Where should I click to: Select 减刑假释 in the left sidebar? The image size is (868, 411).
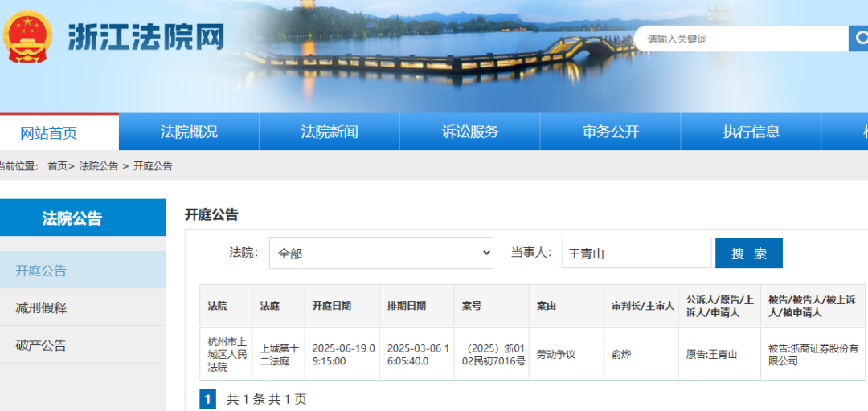(x=83, y=307)
